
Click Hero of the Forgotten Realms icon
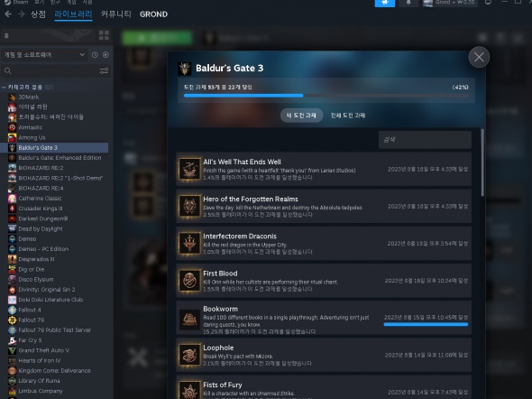coord(189,206)
